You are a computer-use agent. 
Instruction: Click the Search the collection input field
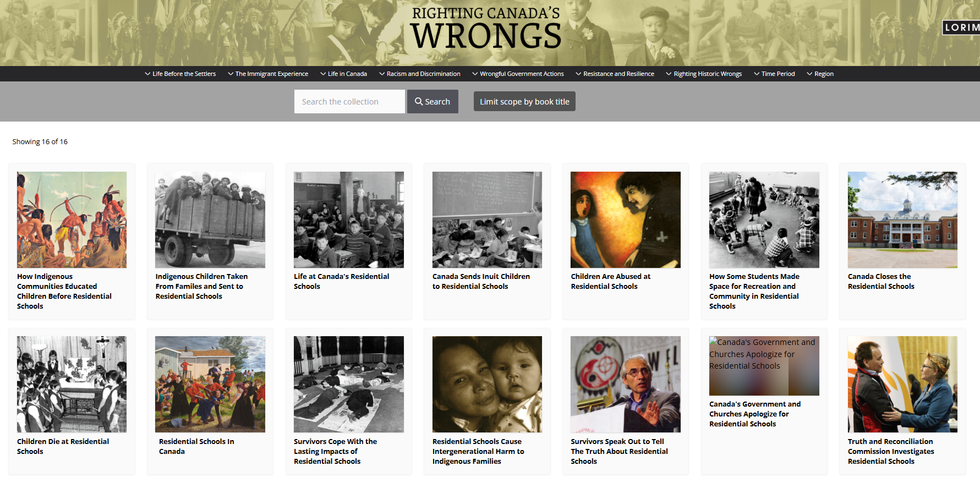click(x=349, y=102)
